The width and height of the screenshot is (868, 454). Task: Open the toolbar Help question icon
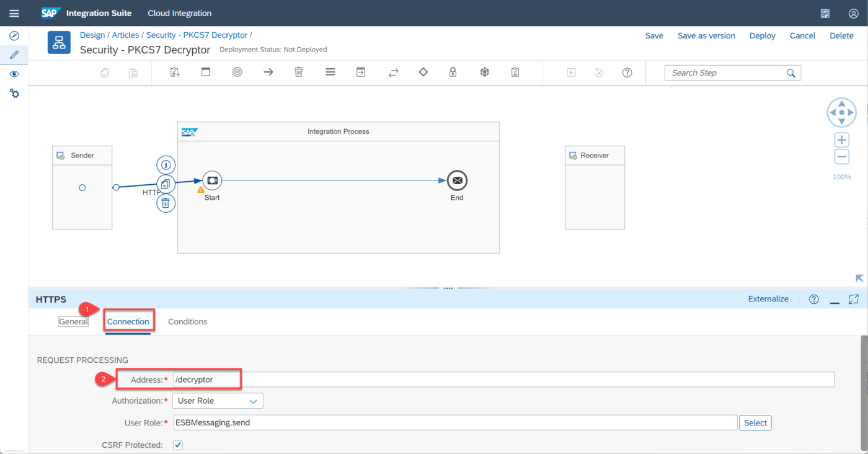(x=627, y=73)
